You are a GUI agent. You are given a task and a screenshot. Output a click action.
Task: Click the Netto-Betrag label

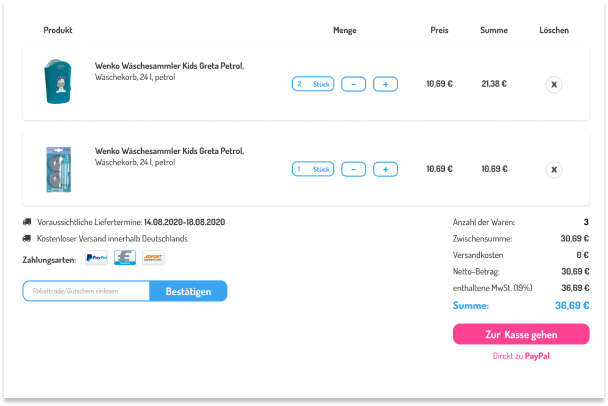point(476,271)
